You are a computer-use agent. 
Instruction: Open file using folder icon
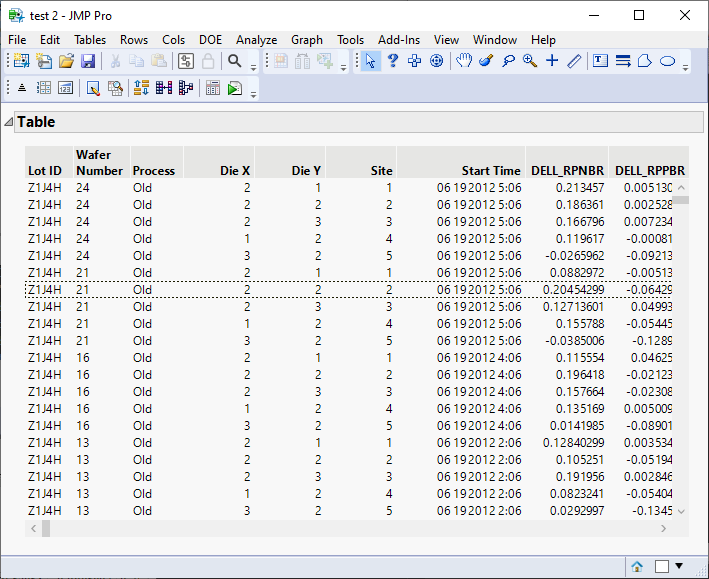click(x=66, y=61)
